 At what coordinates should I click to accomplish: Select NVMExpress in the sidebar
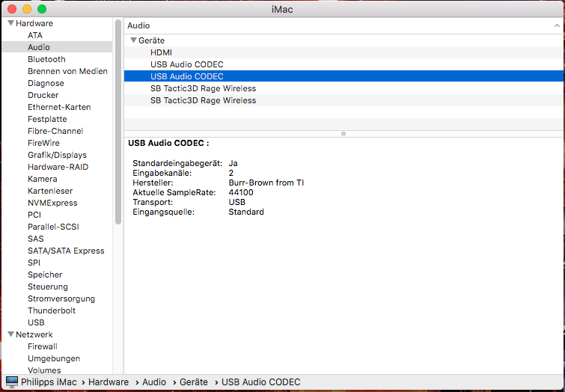point(52,203)
